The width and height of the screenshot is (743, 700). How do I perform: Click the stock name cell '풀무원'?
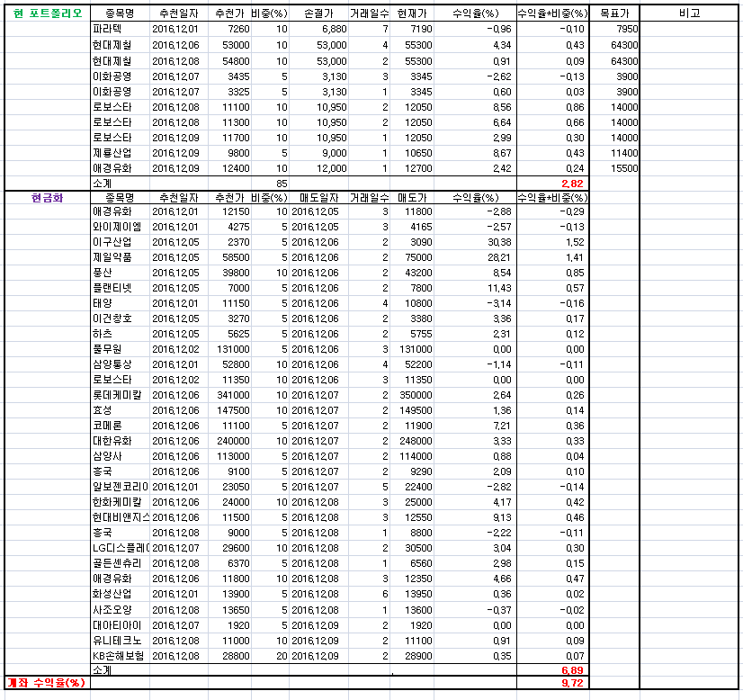(x=107, y=349)
